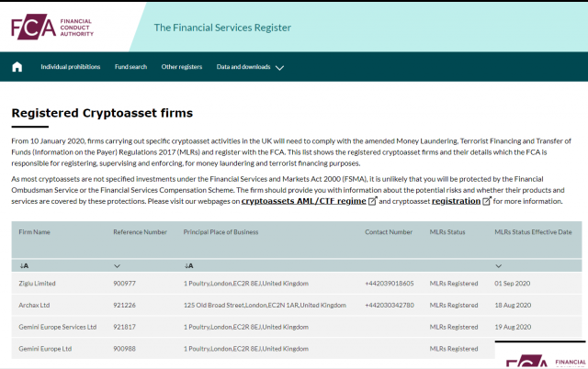This screenshot has width=588, height=369.
Task: Open the cryptoasset registration link
Action: click(x=456, y=201)
